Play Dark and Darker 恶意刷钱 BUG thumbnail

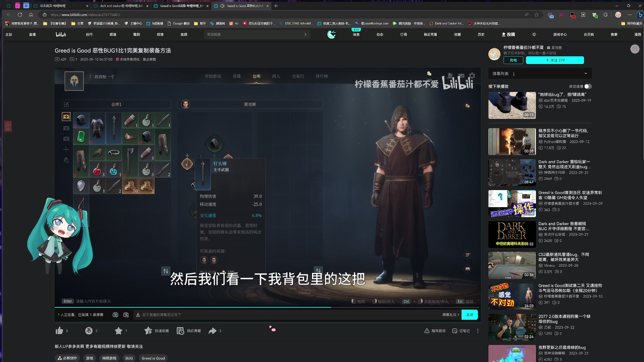pyautogui.click(x=512, y=234)
